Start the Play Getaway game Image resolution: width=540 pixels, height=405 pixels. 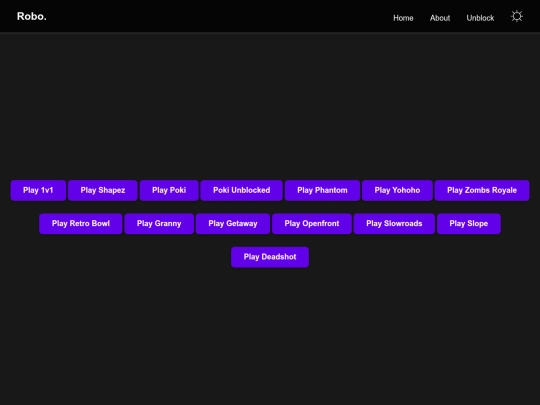tap(233, 224)
